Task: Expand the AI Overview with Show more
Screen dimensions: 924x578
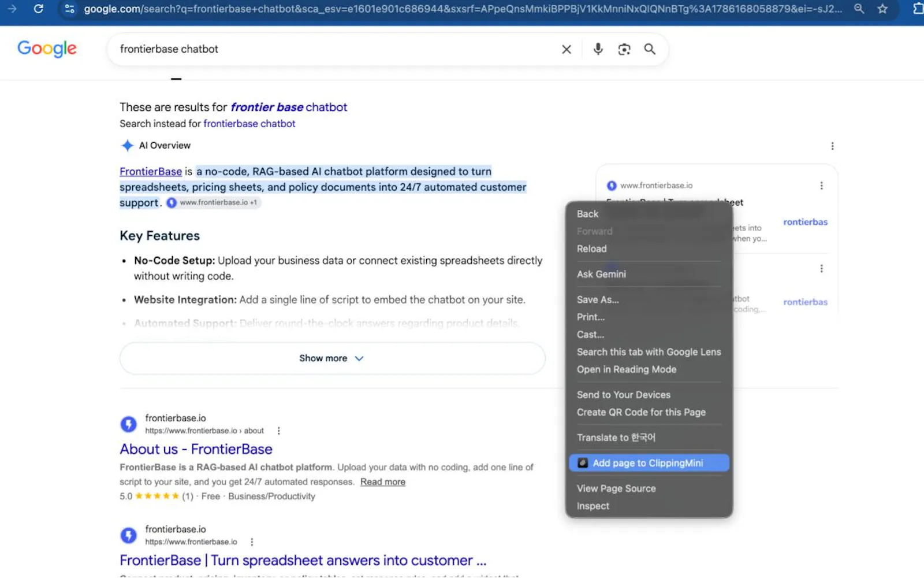Action: tap(332, 358)
